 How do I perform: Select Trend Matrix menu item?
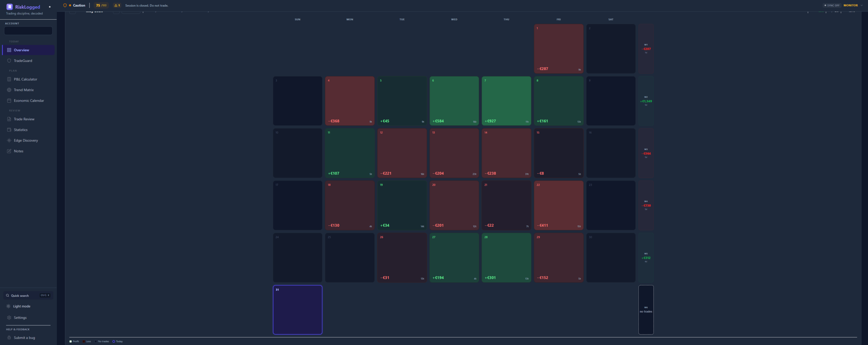[28, 90]
